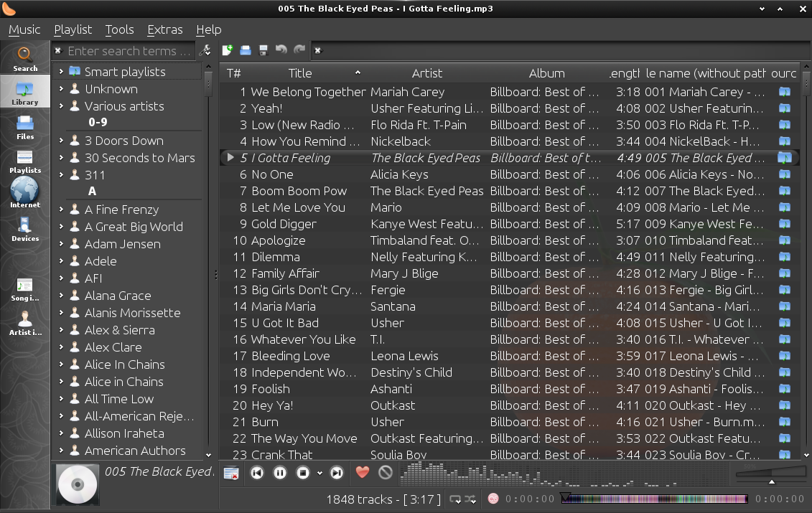Open the Search tab in sidebar
Image resolution: width=812 pixels, height=513 pixels.
25,59
